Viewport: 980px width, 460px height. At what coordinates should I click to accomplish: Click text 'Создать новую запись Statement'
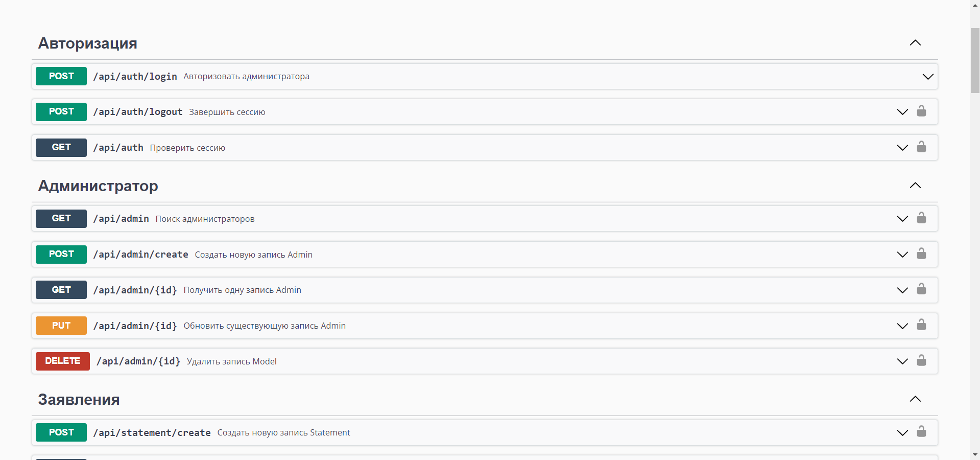284,433
